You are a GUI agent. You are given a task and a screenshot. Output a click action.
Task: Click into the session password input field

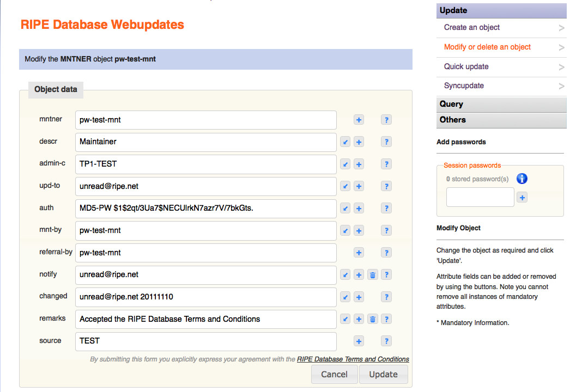[x=480, y=197]
